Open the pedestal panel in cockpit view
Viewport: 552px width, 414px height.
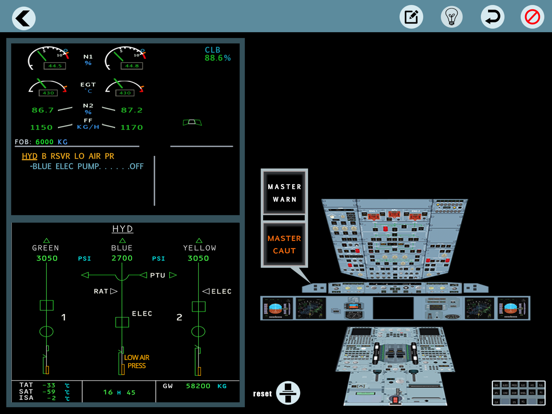(395, 366)
